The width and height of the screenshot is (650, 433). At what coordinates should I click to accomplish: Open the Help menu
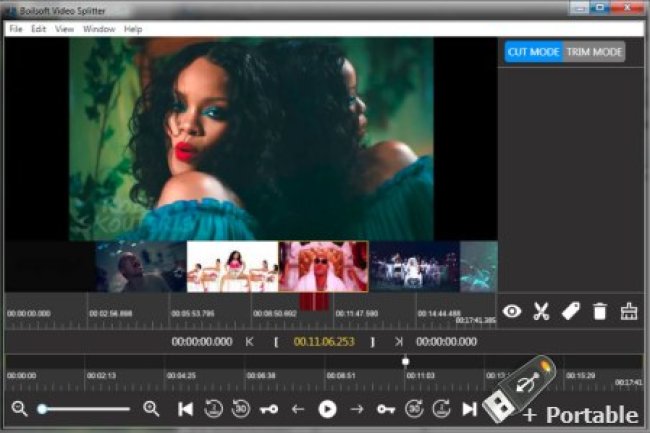click(133, 29)
